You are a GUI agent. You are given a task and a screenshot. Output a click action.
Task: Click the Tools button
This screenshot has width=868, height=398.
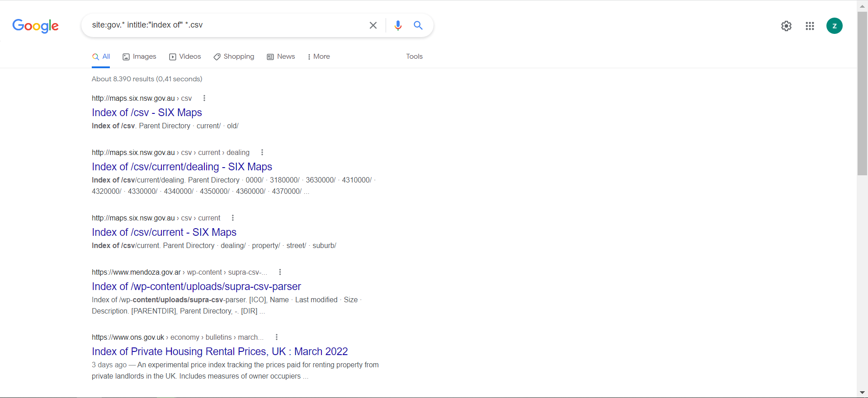[x=414, y=56]
